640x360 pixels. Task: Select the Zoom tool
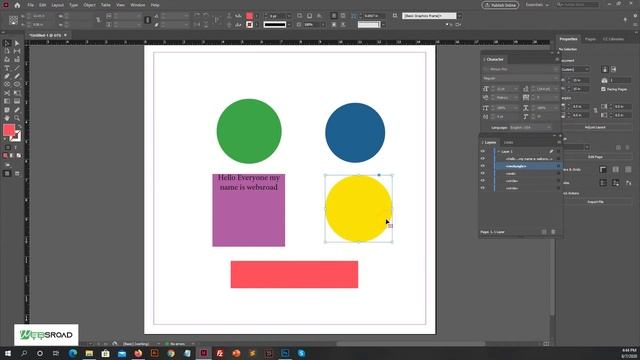pos(17,118)
